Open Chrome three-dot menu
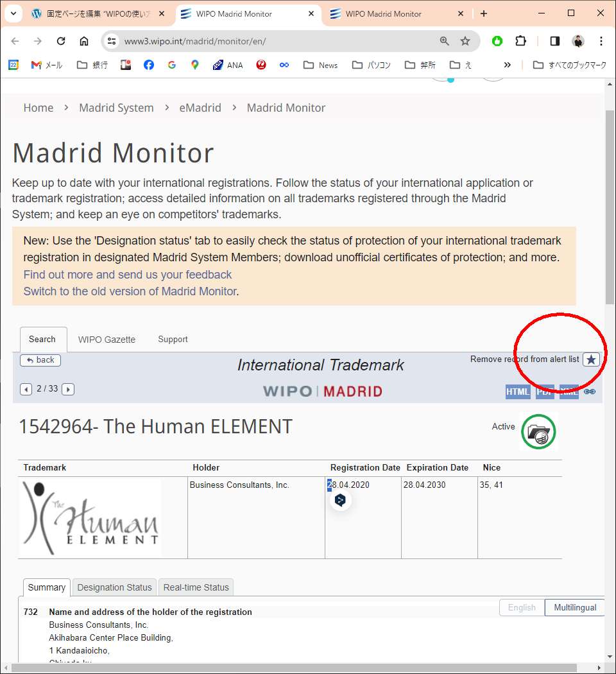616x674 pixels. pyautogui.click(x=601, y=41)
